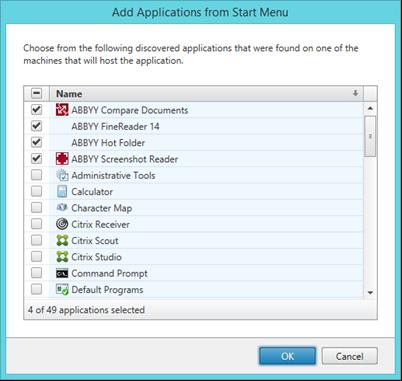Click the ABBYY Screenshot Reader icon

tap(62, 159)
